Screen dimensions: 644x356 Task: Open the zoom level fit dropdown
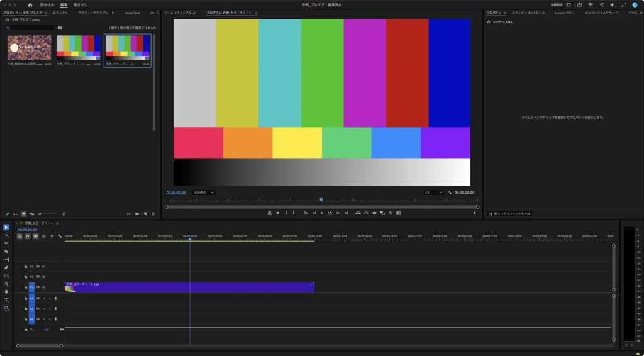204,192
